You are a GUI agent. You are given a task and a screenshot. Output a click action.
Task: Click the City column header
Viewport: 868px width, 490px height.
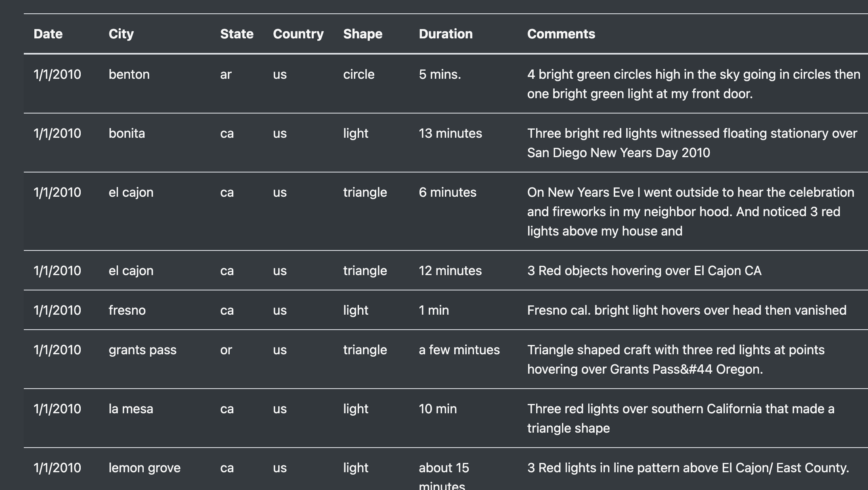[x=121, y=34]
